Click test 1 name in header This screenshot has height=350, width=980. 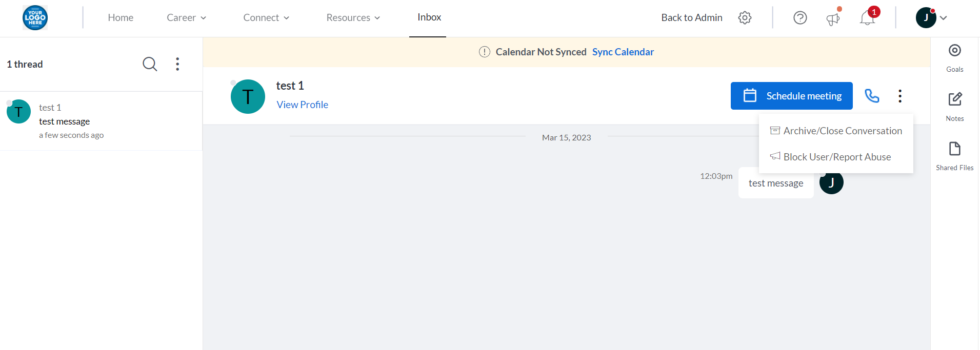coord(290,86)
